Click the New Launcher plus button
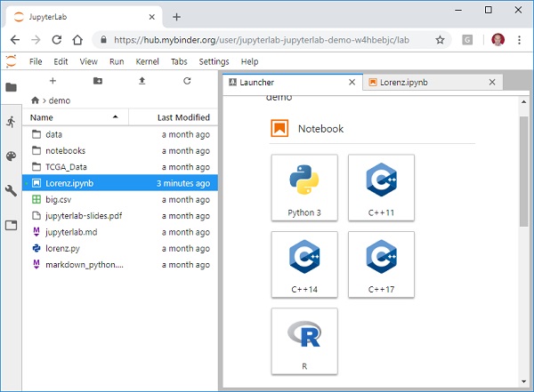Screen dimensions: 534x392 pos(53,81)
